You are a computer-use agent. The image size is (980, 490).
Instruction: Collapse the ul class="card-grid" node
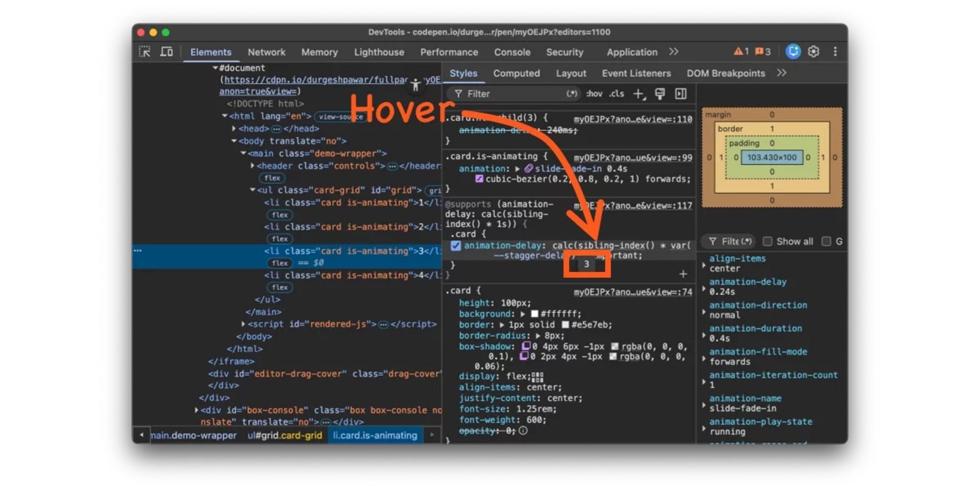252,190
